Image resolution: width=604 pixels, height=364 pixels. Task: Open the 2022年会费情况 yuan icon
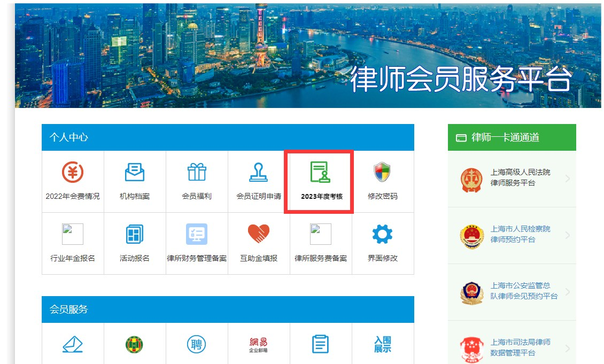tap(73, 173)
